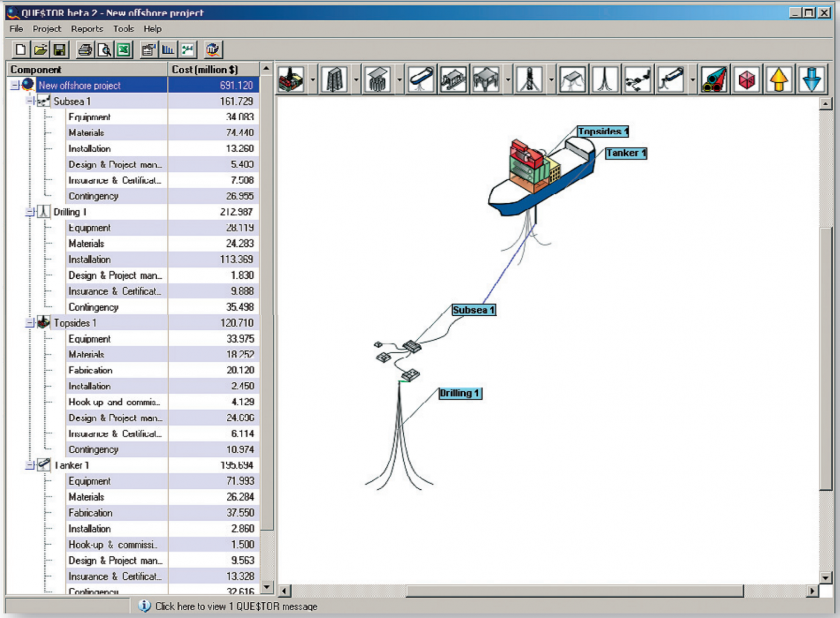The height and width of the screenshot is (618, 840).
Task: Open the dropdown arrow beside the topsides icon
Action: point(312,79)
